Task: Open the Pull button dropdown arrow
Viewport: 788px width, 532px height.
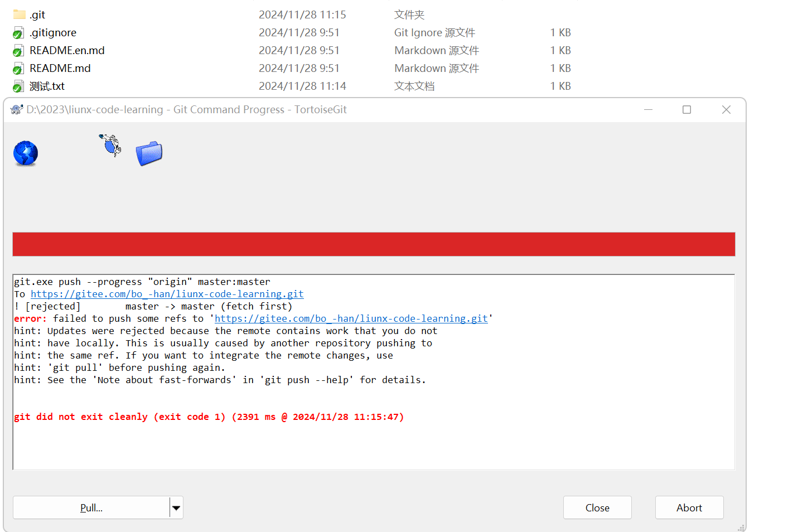Action: click(176, 508)
